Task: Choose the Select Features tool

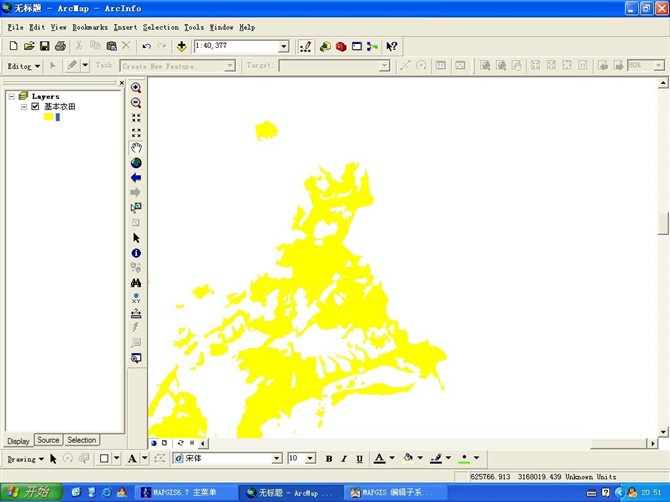Action: [x=136, y=208]
